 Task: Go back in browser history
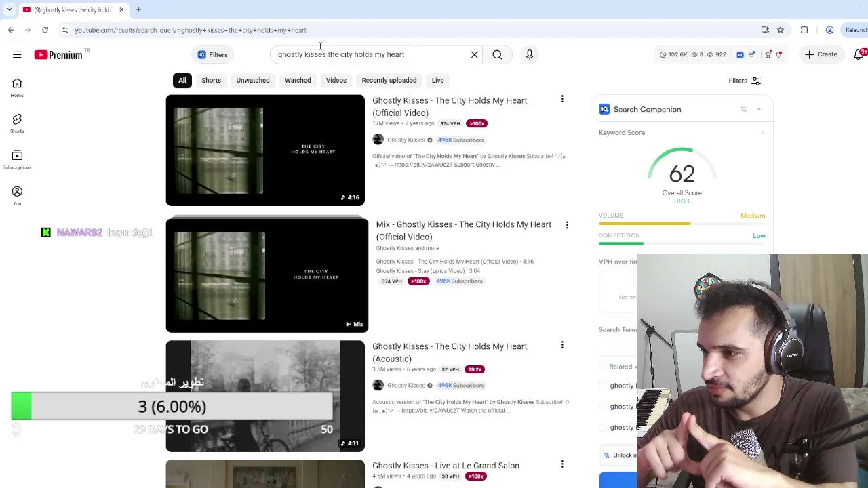pyautogui.click(x=11, y=30)
